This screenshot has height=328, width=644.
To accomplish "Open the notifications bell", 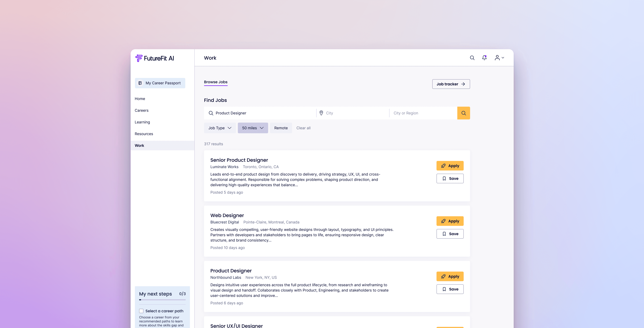I will pyautogui.click(x=484, y=58).
